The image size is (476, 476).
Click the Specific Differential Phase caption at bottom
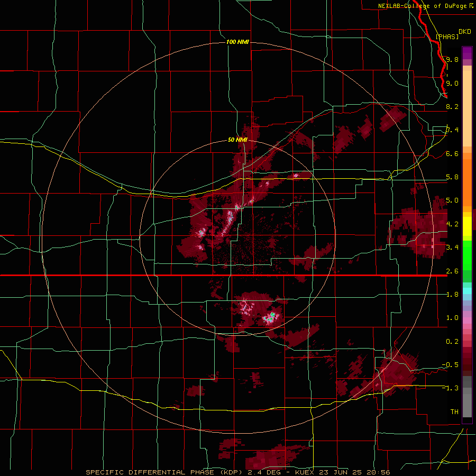click(x=238, y=472)
